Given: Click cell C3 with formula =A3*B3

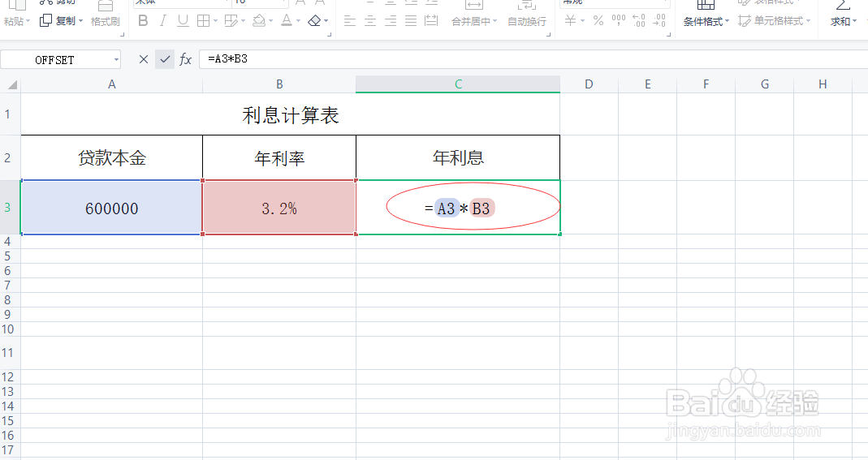Looking at the screenshot, I should 458,208.
